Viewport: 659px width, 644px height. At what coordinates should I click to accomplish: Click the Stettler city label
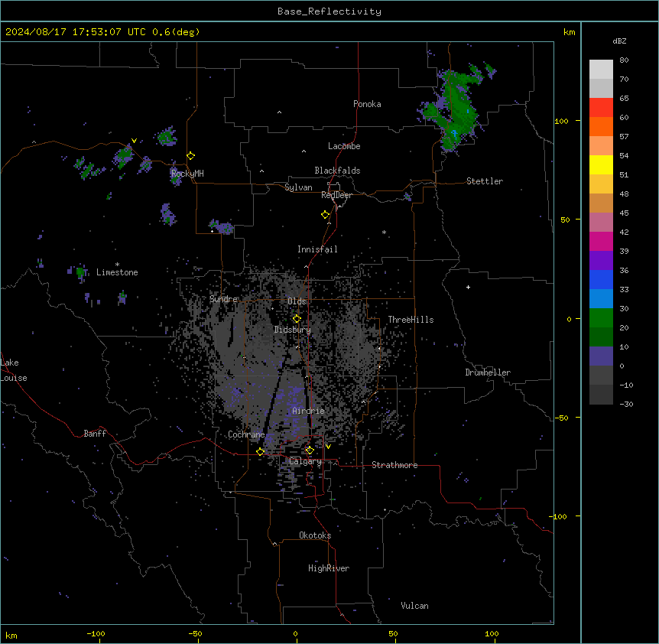tap(485, 181)
